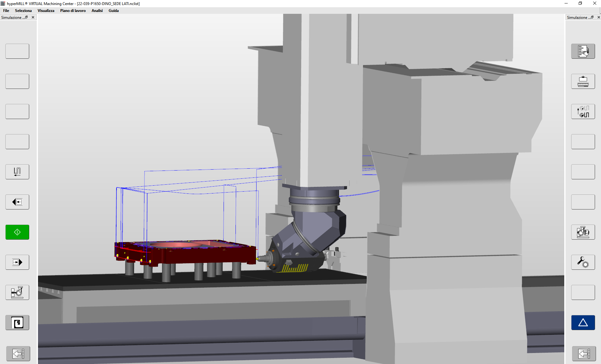Click the workpiece clamping icon in the right panel
Viewport: 601px width, 364px height.
583,81
